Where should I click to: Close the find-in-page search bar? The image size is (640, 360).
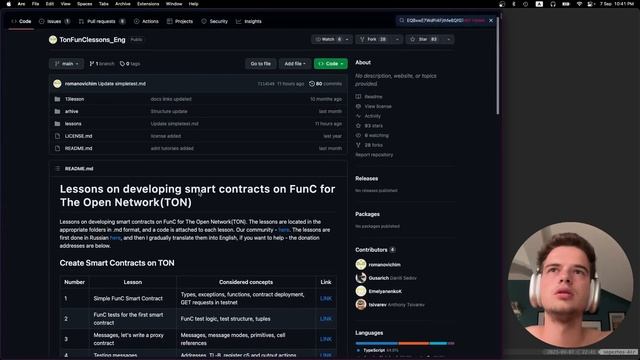(491, 20)
